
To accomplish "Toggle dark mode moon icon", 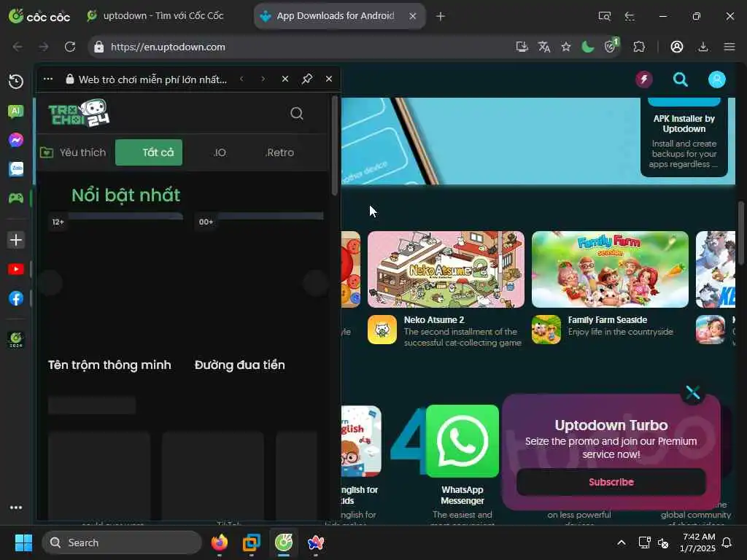I will coord(587,47).
